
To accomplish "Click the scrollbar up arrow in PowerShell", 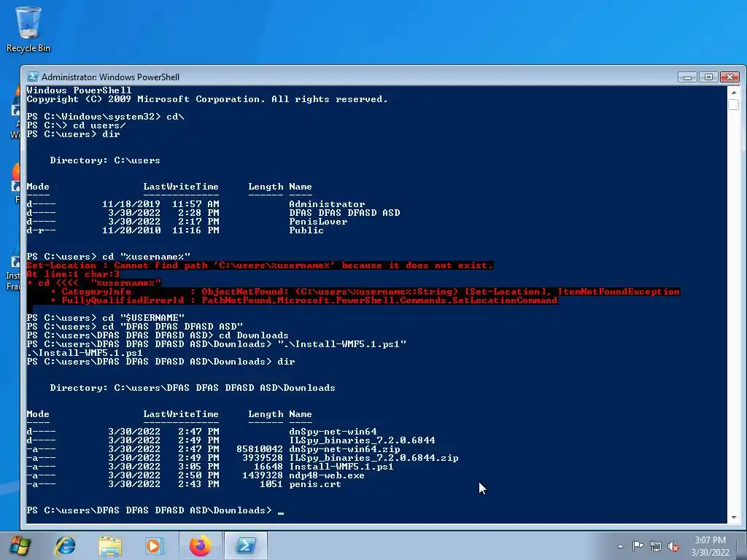I will (x=734, y=93).
